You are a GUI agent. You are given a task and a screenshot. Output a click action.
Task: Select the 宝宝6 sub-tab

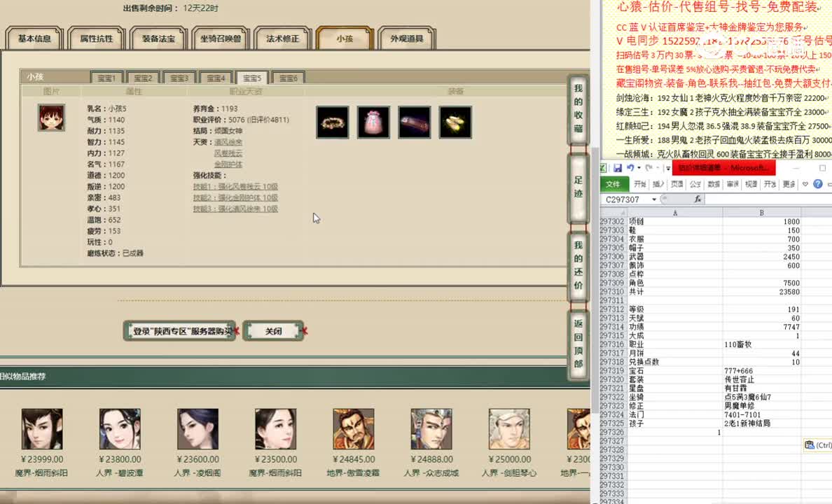(288, 78)
